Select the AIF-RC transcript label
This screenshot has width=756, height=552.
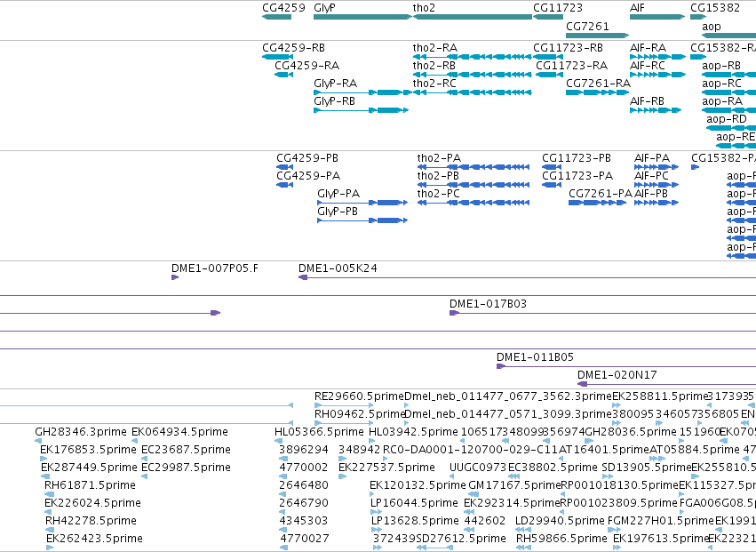648,66
